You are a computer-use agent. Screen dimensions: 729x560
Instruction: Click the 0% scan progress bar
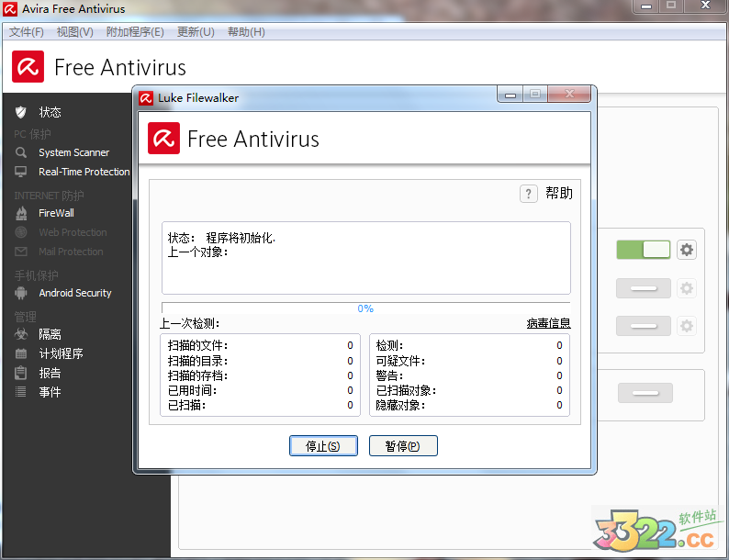pos(366,308)
